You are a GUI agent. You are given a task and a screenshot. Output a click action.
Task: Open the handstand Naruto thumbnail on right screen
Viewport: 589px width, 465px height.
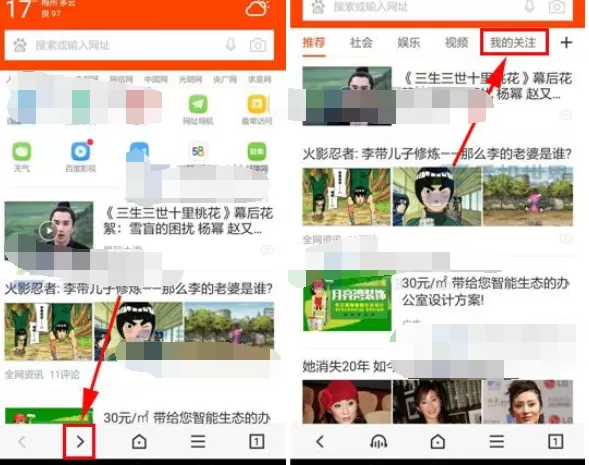tap(346, 197)
